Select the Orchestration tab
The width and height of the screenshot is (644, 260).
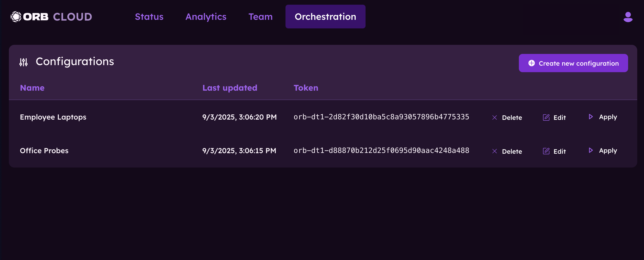click(325, 17)
